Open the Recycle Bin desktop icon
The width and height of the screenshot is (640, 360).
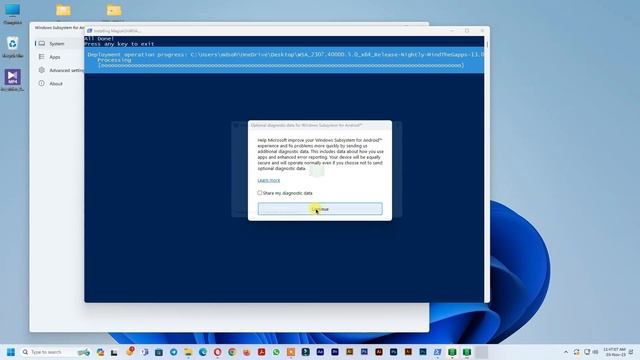13,47
